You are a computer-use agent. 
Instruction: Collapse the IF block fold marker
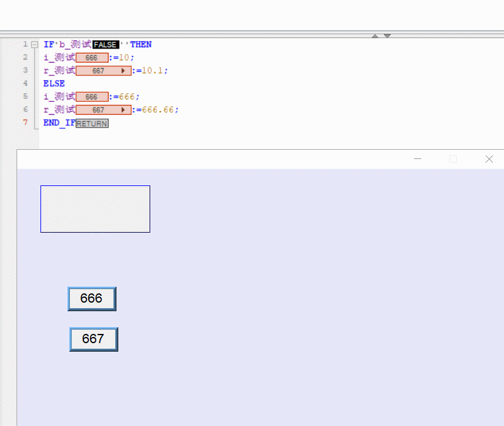tap(34, 45)
